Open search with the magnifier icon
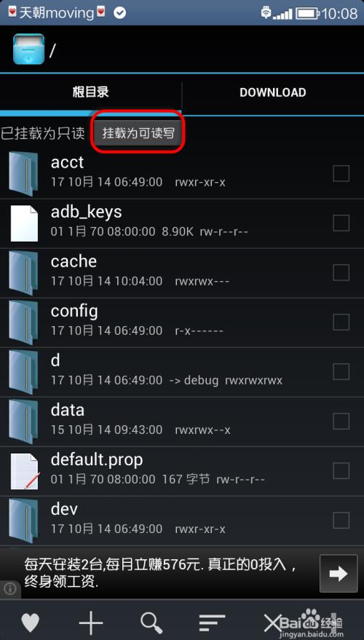 pos(152,623)
